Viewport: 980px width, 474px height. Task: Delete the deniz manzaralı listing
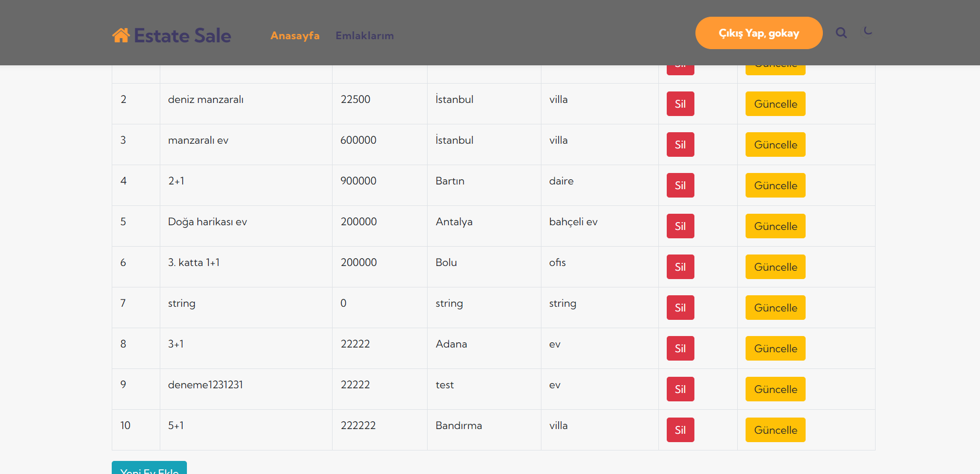[680, 104]
